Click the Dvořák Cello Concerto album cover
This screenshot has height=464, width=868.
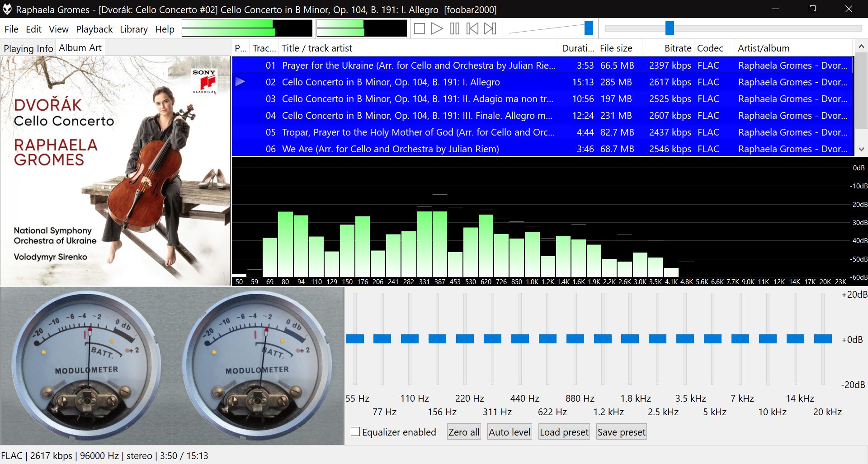coord(116,171)
